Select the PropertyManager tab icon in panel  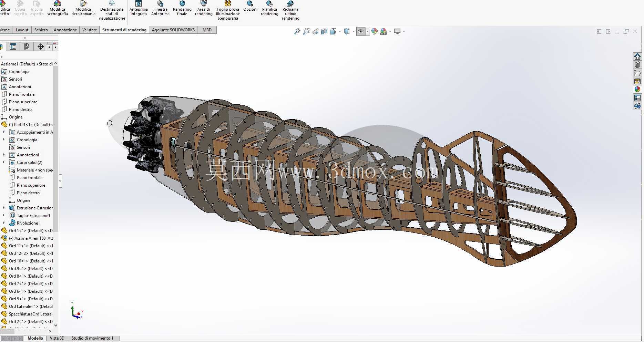pyautogui.click(x=13, y=46)
